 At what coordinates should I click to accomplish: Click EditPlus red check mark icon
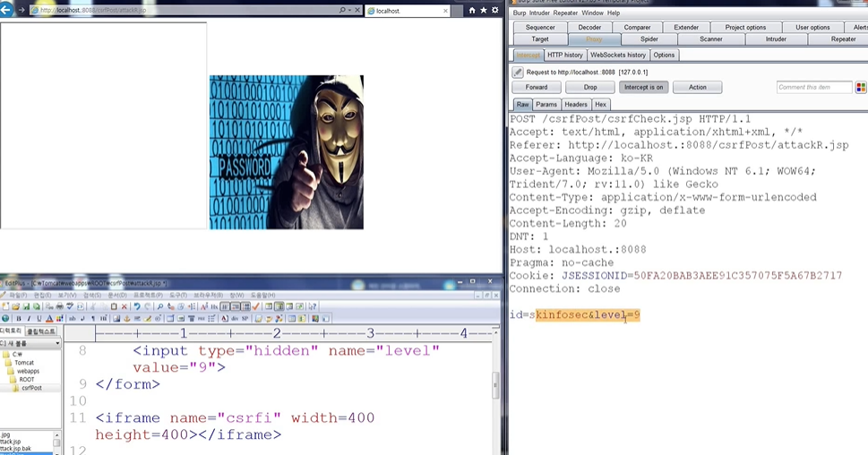tap(256, 306)
